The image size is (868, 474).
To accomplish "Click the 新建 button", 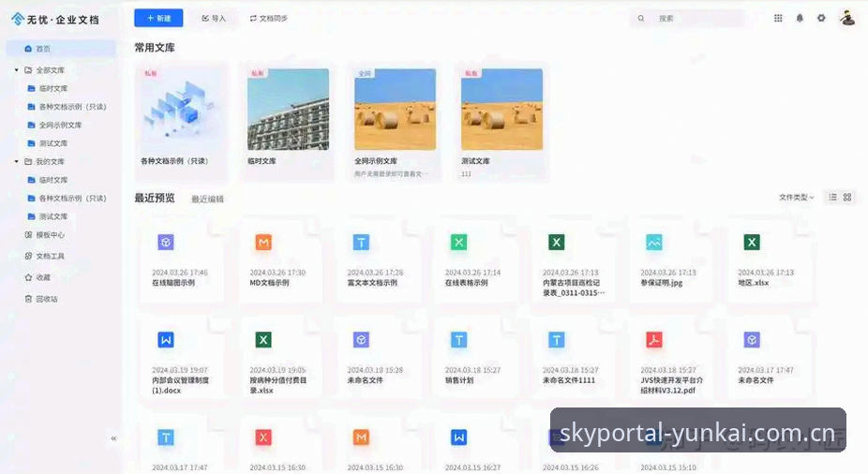I will [x=158, y=18].
